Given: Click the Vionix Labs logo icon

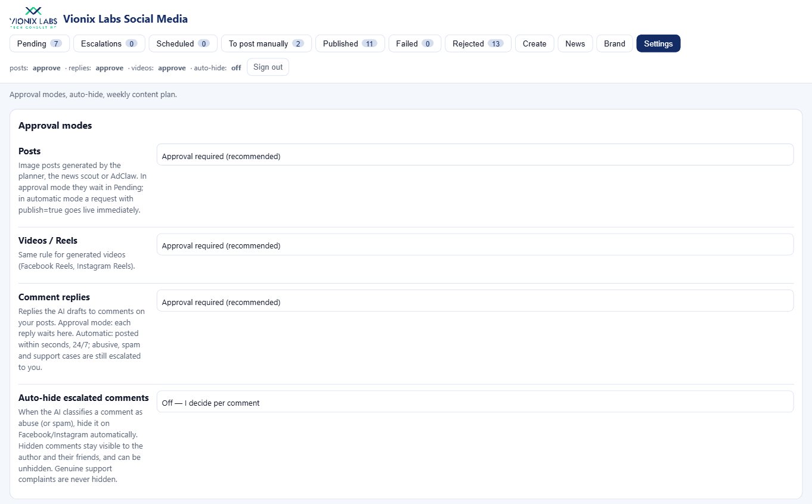Looking at the screenshot, I should click(x=34, y=18).
